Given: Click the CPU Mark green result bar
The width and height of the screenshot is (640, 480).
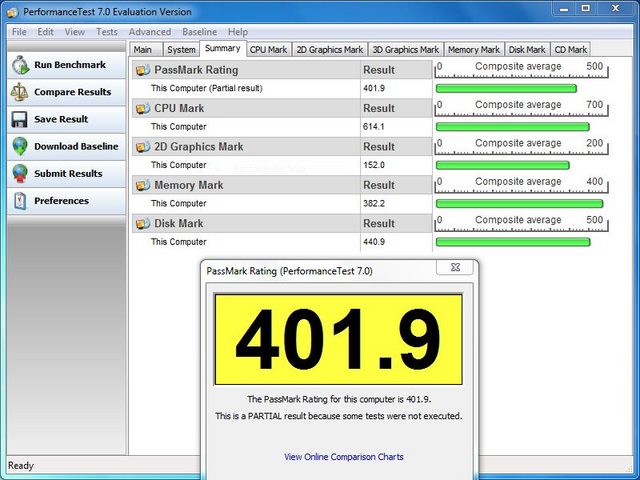Looking at the screenshot, I should coord(513,127).
